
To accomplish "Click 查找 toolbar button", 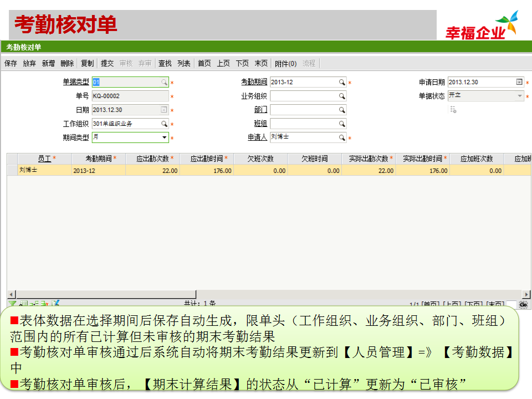I will pyautogui.click(x=165, y=64).
